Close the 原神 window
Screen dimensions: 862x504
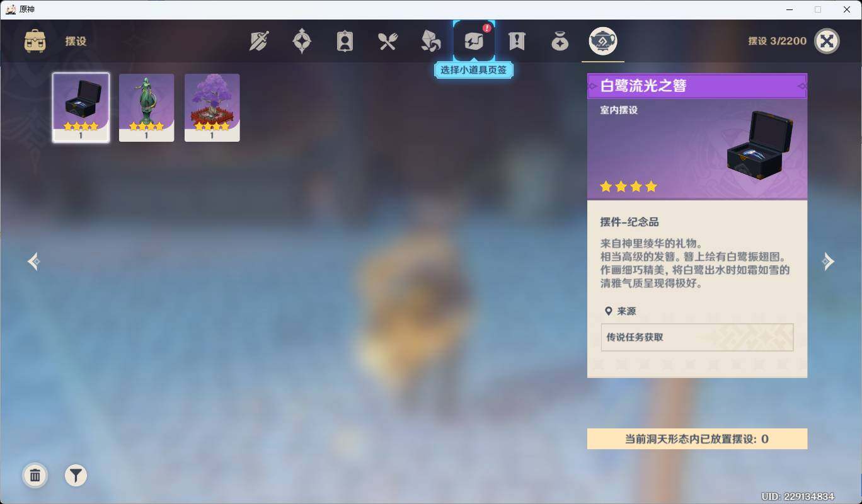pyautogui.click(x=847, y=9)
